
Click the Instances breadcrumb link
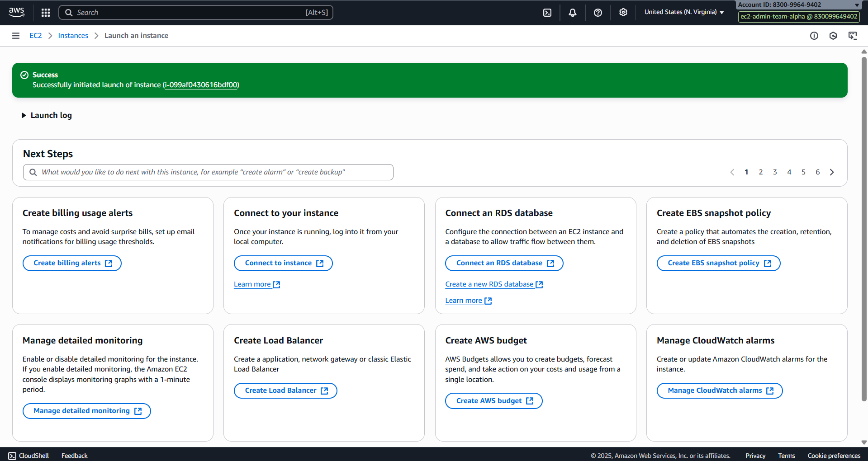click(73, 36)
